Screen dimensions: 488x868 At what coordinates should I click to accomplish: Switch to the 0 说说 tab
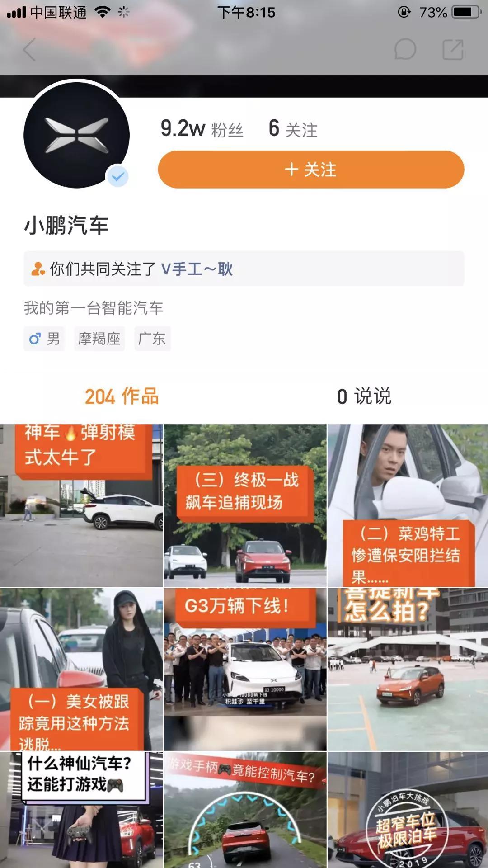pos(364,396)
